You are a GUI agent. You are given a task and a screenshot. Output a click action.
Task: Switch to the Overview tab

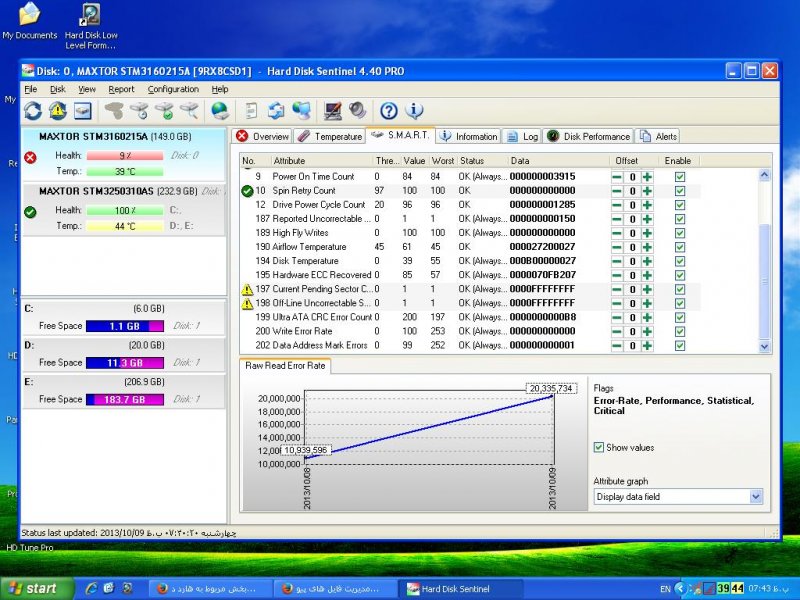click(x=262, y=136)
